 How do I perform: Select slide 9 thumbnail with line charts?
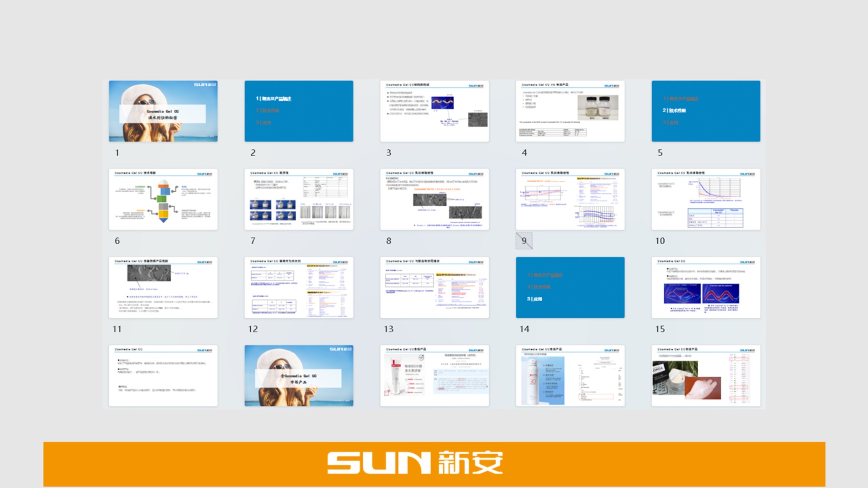pyautogui.click(x=570, y=199)
